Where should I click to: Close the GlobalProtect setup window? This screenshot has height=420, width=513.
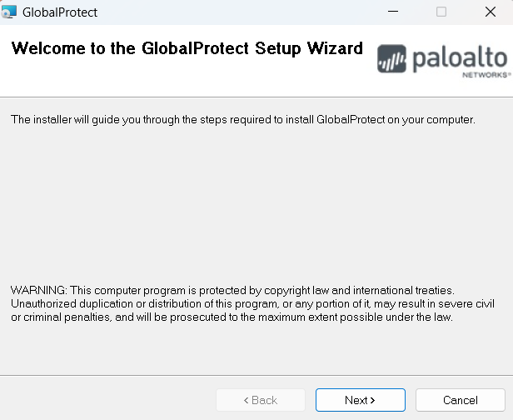(x=491, y=12)
